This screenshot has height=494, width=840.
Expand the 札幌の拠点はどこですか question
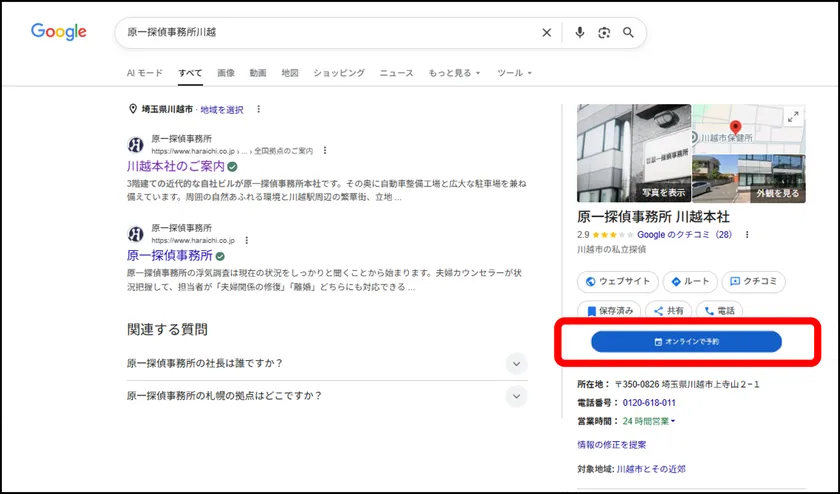pyautogui.click(x=327, y=396)
